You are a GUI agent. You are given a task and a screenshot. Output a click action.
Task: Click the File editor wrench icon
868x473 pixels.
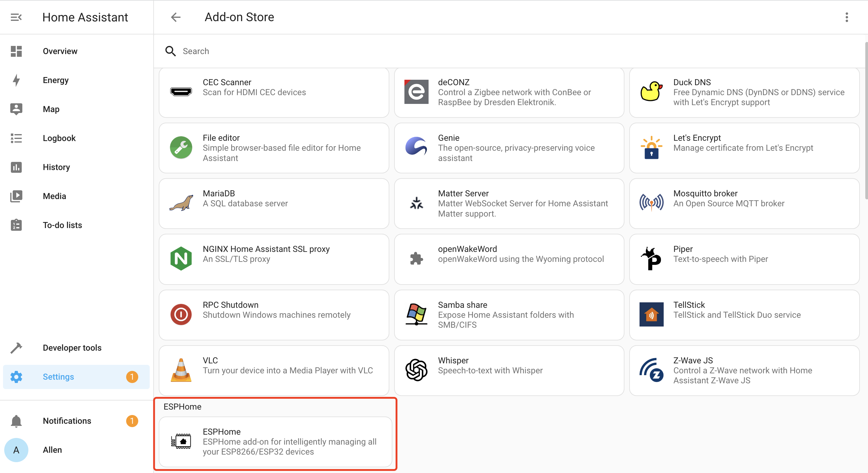click(181, 147)
